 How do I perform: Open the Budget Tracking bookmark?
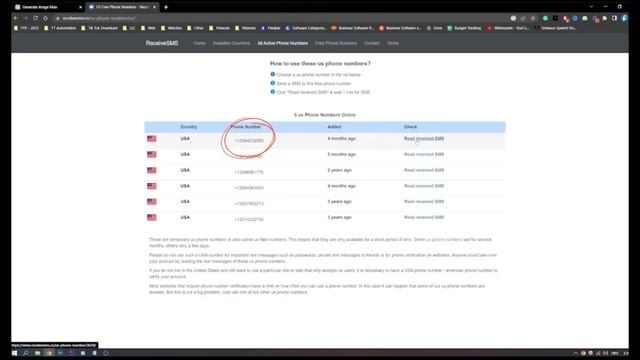[464, 28]
